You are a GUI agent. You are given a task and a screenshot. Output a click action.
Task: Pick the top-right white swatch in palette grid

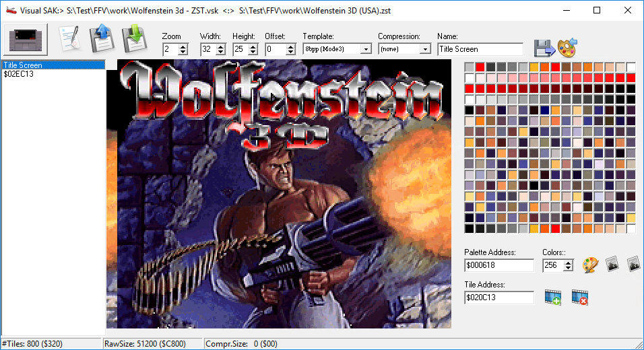[x=631, y=67]
